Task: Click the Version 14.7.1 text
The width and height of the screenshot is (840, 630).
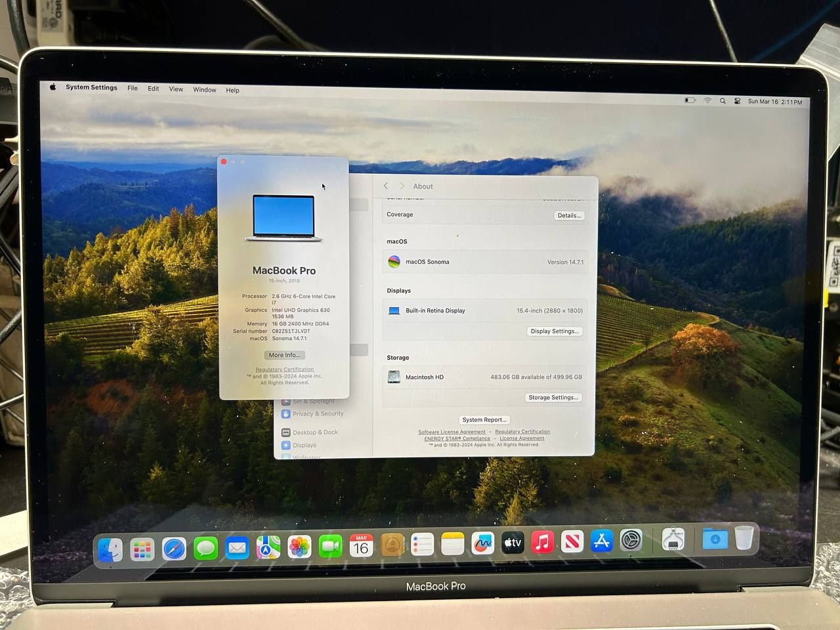Action: (x=565, y=262)
